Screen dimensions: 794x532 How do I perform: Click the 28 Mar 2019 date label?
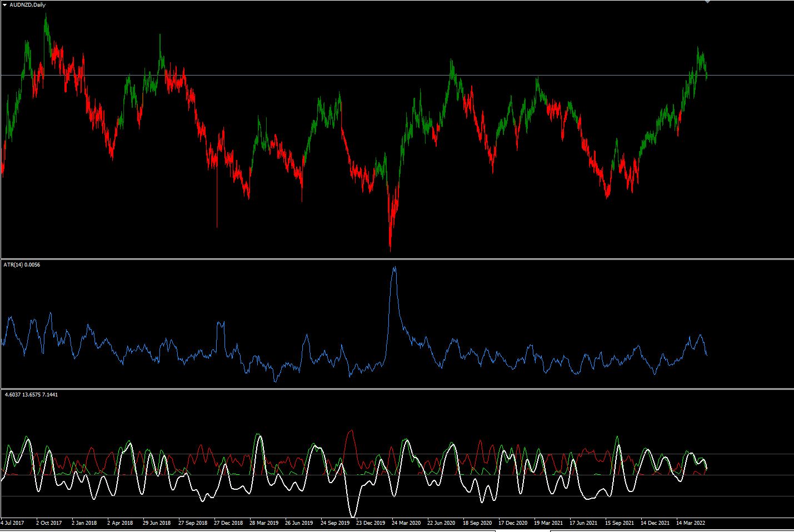[264, 523]
